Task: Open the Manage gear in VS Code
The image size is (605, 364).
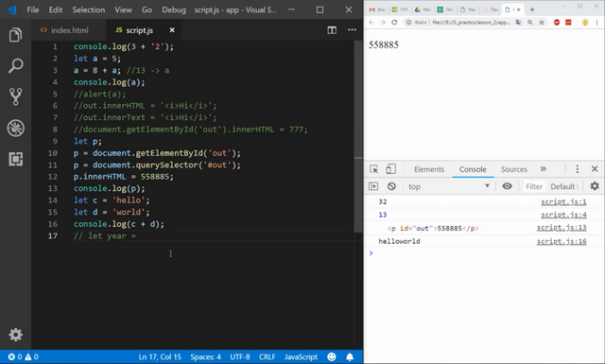Action: tap(15, 335)
